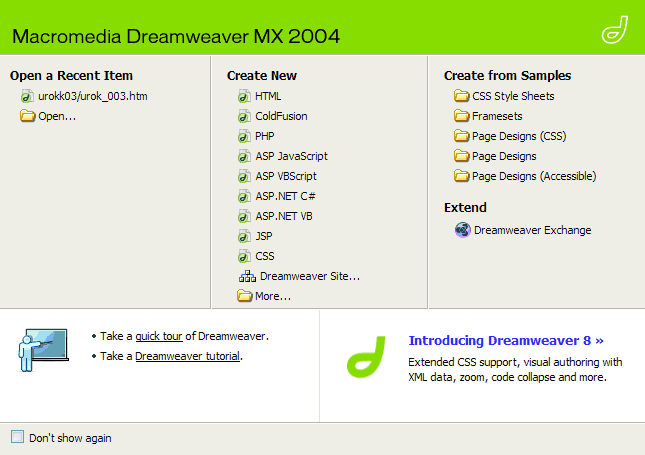Open Framesets samples
Viewport: 645px width, 455px height.
click(x=497, y=116)
